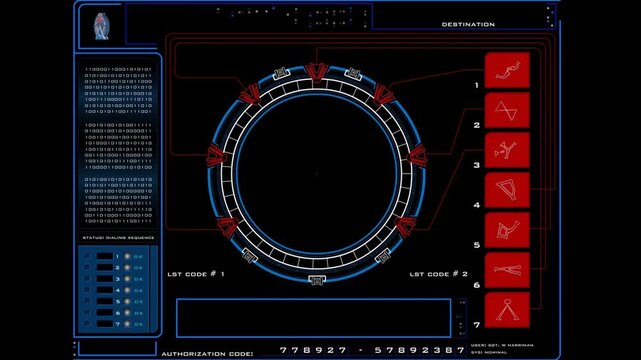641x360 pixels.
Task: Click the black field in status row 2
Action: tap(105, 268)
